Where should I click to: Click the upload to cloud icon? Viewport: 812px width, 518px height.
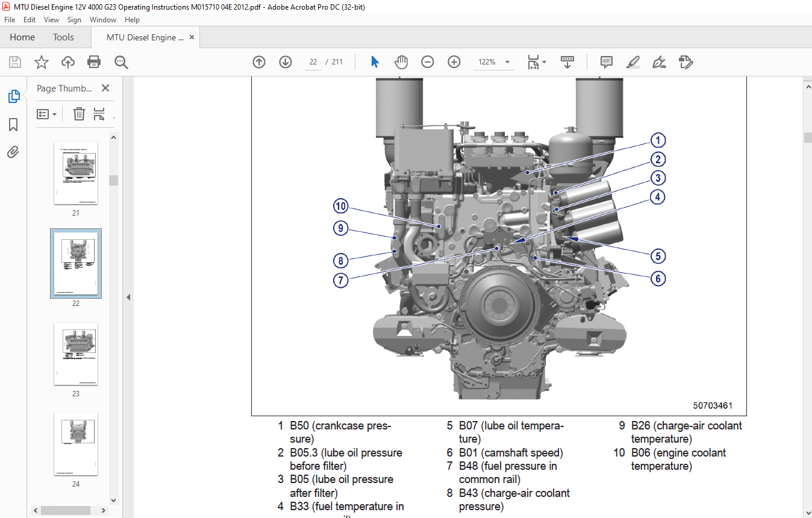[x=68, y=62]
